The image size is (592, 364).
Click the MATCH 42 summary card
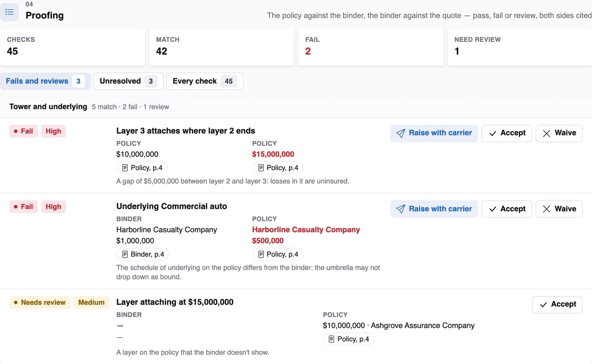(x=222, y=47)
